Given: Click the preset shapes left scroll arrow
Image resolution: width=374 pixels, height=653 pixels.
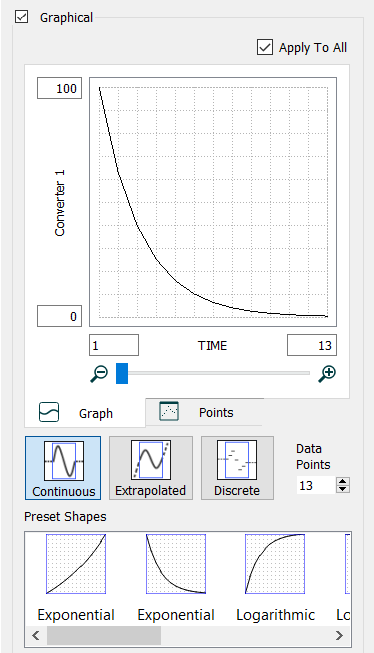Looking at the screenshot, I should (x=36, y=636).
